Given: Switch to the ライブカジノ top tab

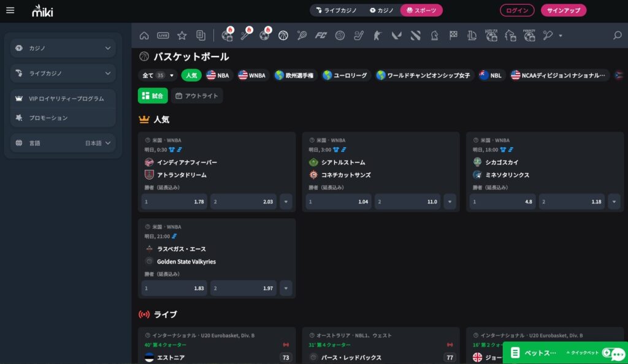Looking at the screenshot, I should pos(337,10).
